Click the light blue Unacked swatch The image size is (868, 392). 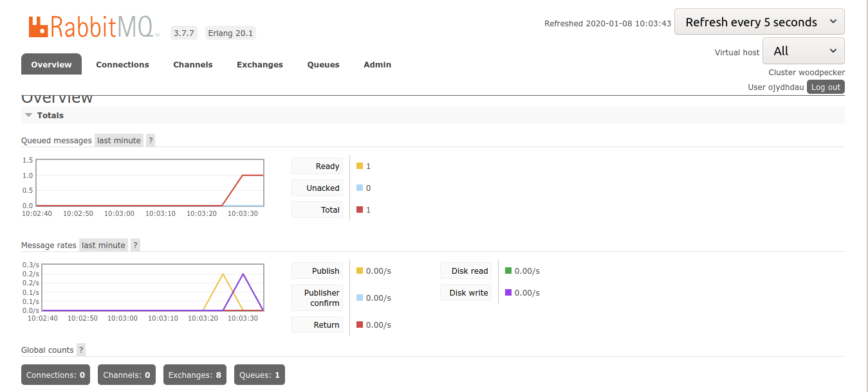(x=360, y=188)
